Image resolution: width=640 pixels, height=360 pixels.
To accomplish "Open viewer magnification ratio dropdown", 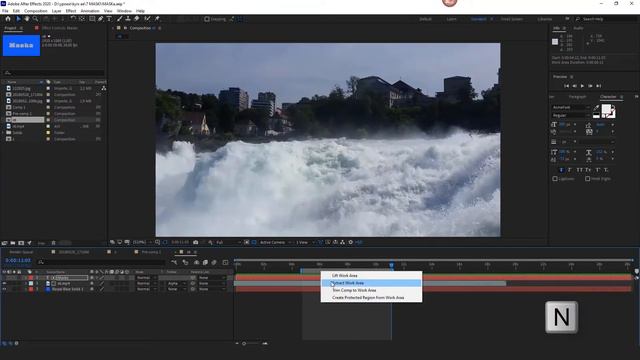I will coord(142,242).
